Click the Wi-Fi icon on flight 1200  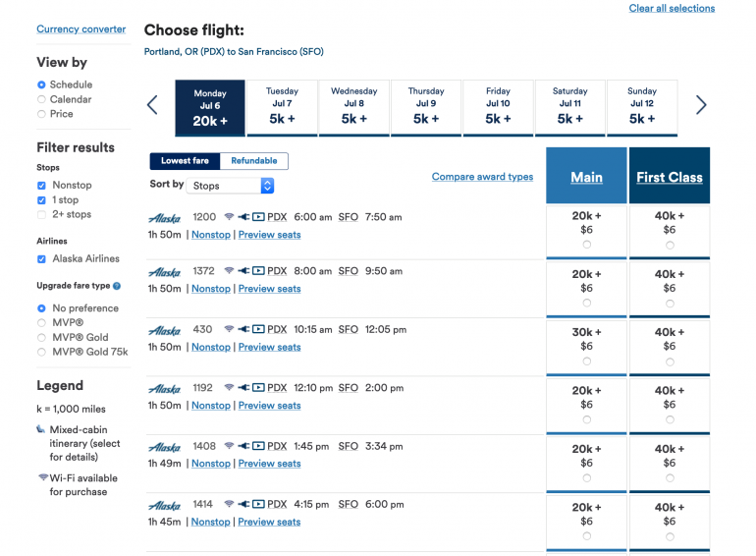[x=229, y=217]
